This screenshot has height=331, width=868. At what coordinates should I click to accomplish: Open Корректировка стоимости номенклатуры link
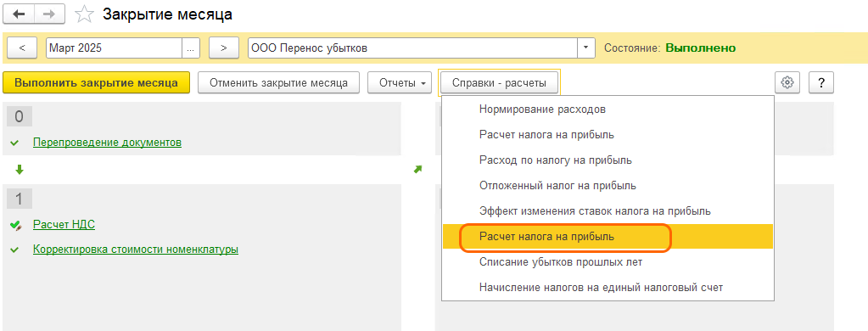click(136, 250)
